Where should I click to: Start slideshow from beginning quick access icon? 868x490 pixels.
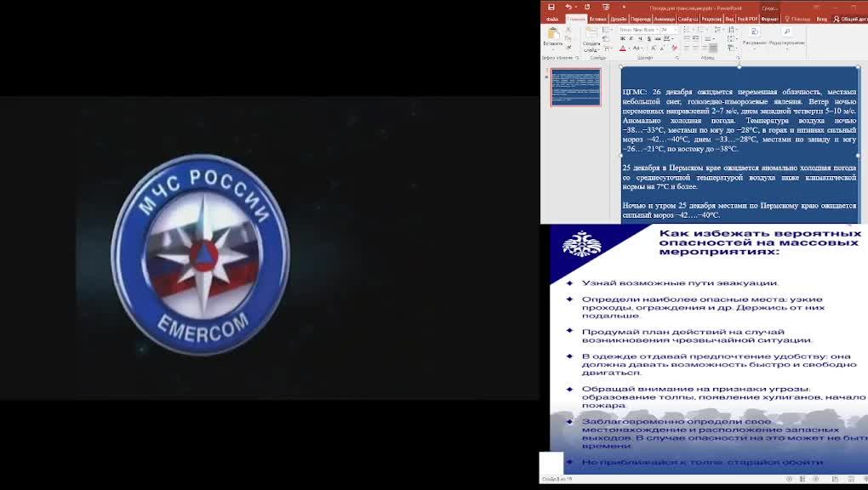(606, 7)
